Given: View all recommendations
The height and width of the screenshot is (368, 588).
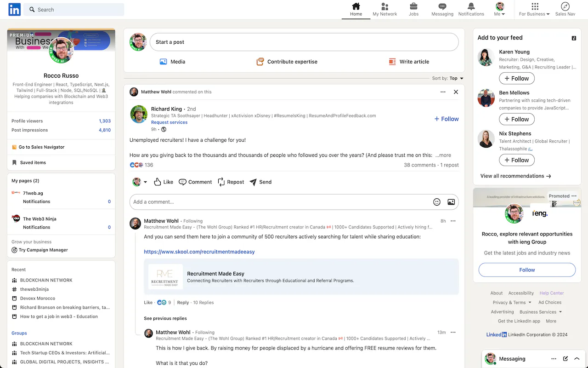Looking at the screenshot, I should click(x=516, y=176).
